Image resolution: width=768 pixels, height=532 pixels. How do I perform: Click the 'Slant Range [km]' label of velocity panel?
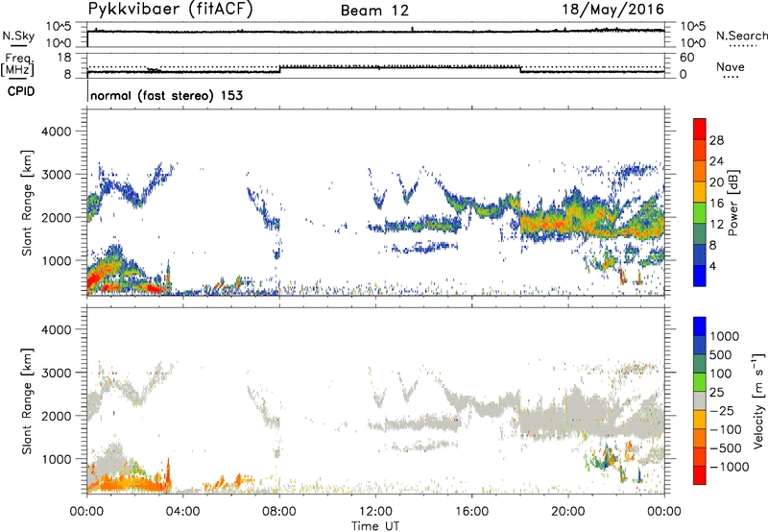[27, 401]
